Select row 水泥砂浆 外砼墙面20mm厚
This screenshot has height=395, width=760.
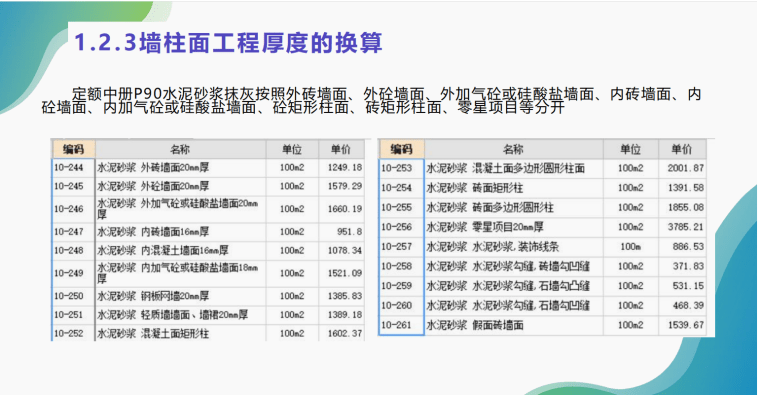coord(208,186)
